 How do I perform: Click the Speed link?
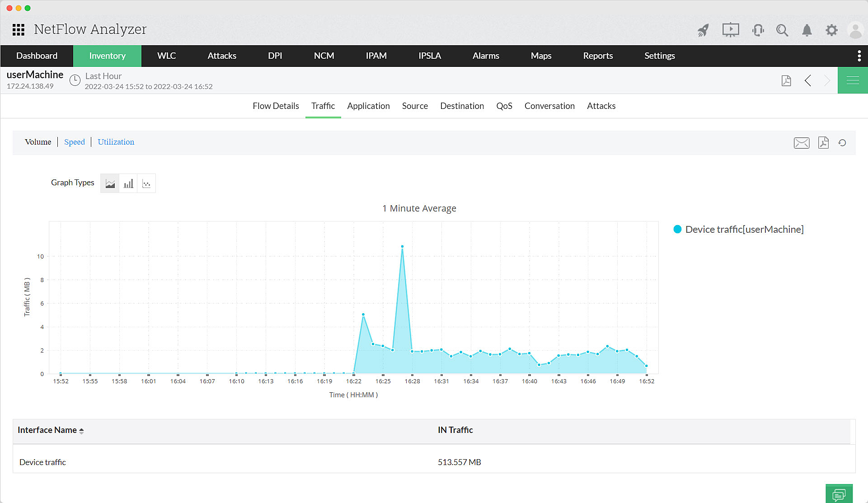[x=75, y=142]
